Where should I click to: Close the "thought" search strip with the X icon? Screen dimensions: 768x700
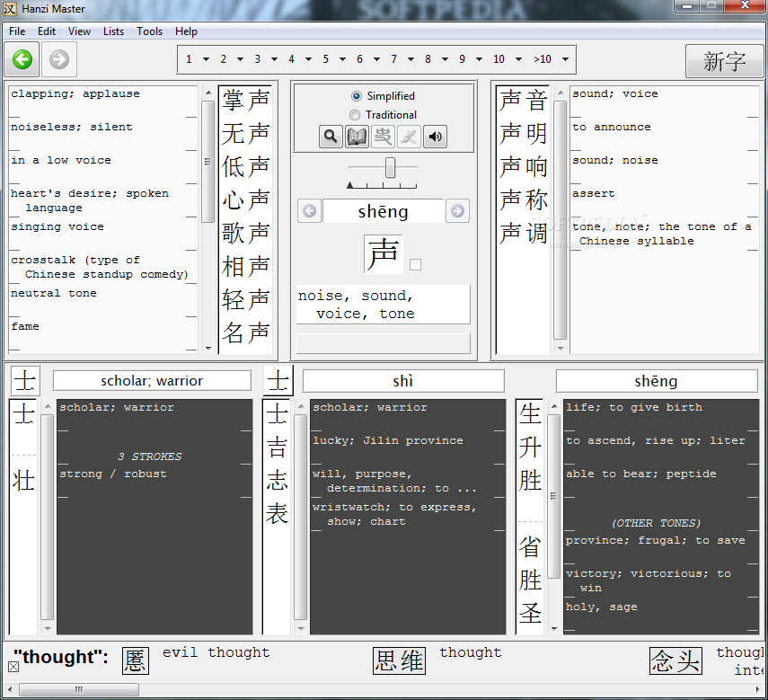pyautogui.click(x=13, y=667)
